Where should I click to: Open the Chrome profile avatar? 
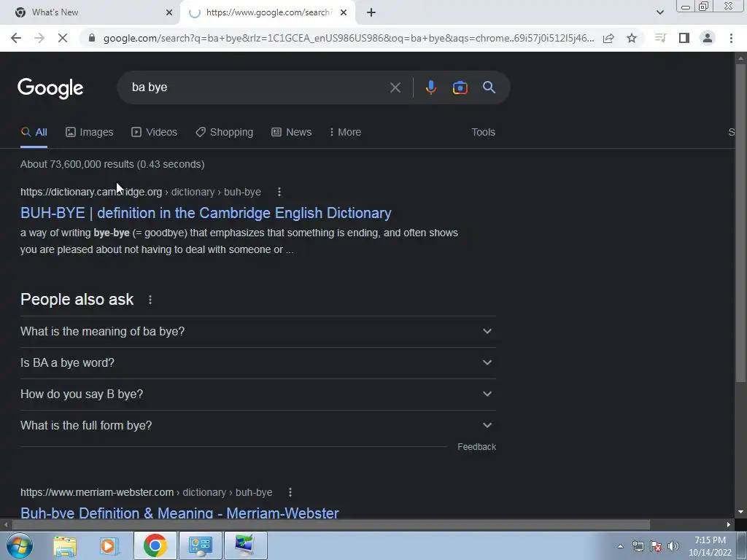pyautogui.click(x=708, y=38)
